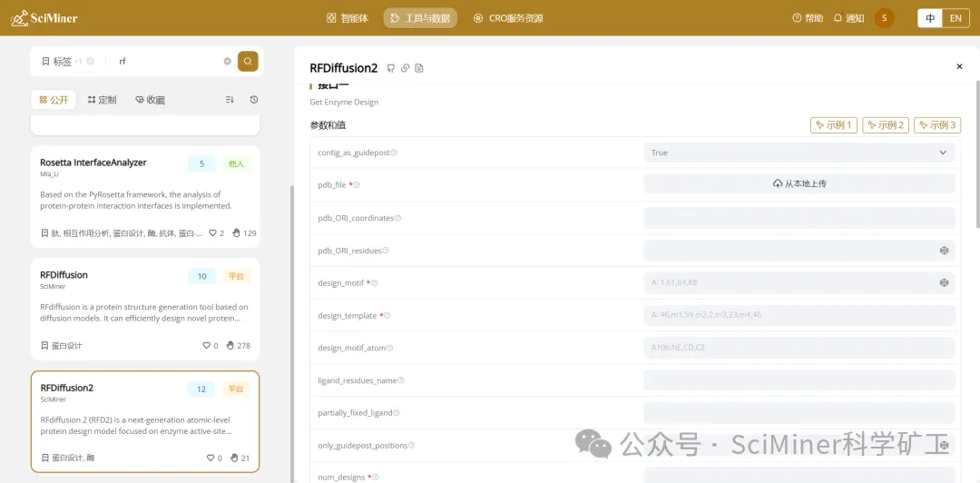
Task: Click the notification bell icon
Action: tap(838, 18)
